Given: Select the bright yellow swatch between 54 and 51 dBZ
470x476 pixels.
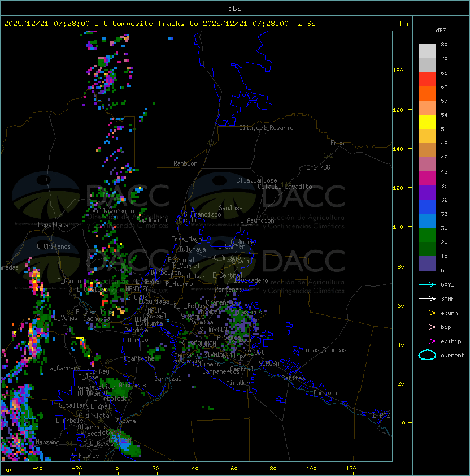Looking at the screenshot, I should point(427,122).
